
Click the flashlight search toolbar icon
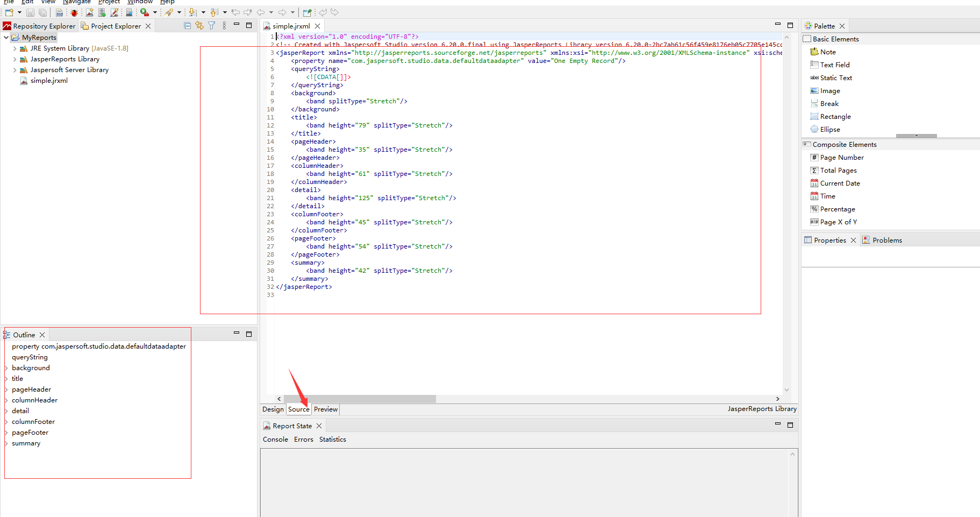169,12
